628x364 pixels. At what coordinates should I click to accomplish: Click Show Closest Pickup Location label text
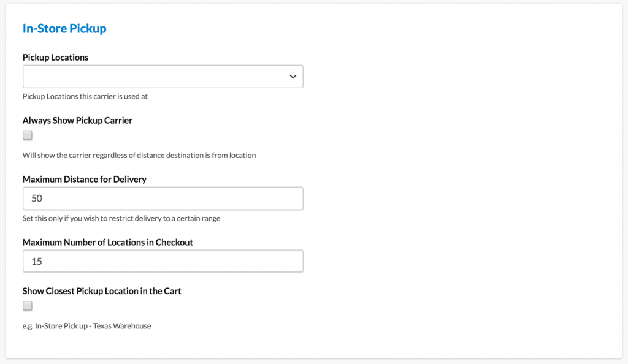102,291
